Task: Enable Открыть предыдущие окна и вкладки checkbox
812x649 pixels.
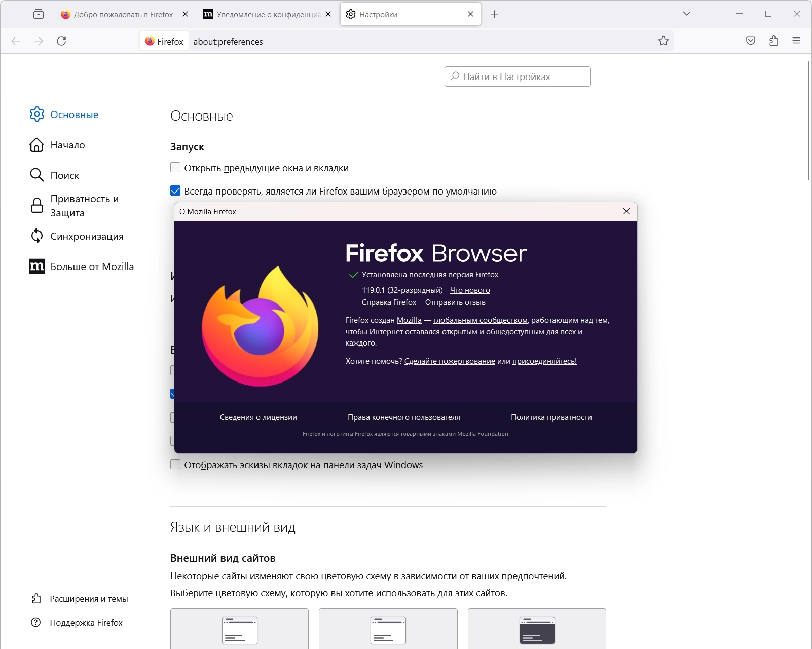Action: pyautogui.click(x=175, y=168)
